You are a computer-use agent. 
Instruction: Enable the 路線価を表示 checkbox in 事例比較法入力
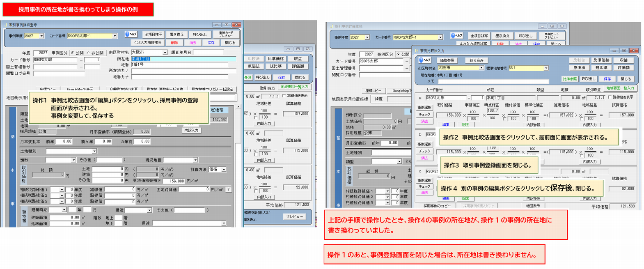(x=610, y=97)
